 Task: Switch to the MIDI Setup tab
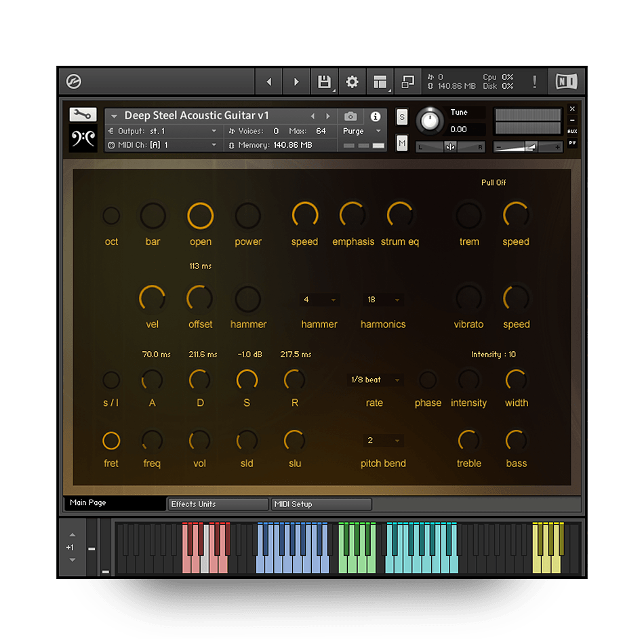click(321, 504)
